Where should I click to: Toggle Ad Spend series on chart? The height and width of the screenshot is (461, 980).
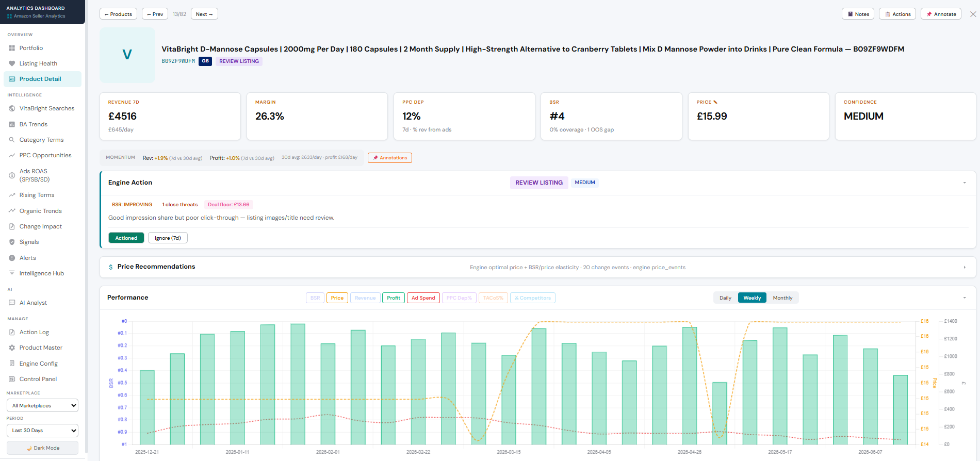[423, 298]
